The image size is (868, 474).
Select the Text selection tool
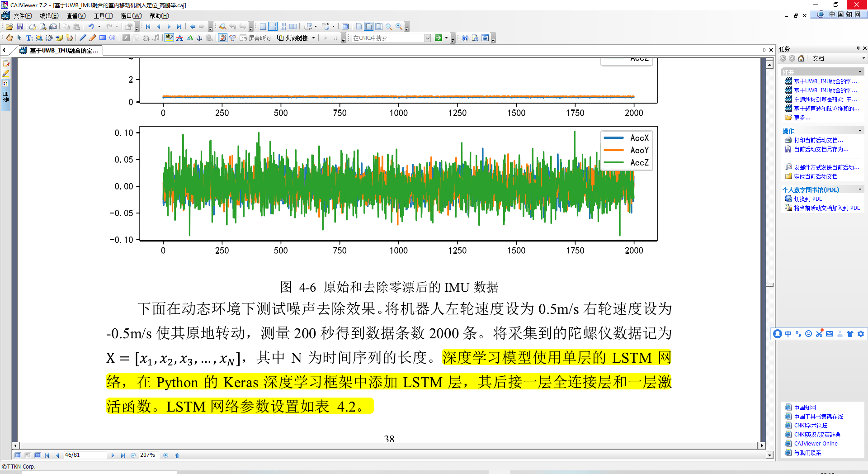[x=29, y=38]
